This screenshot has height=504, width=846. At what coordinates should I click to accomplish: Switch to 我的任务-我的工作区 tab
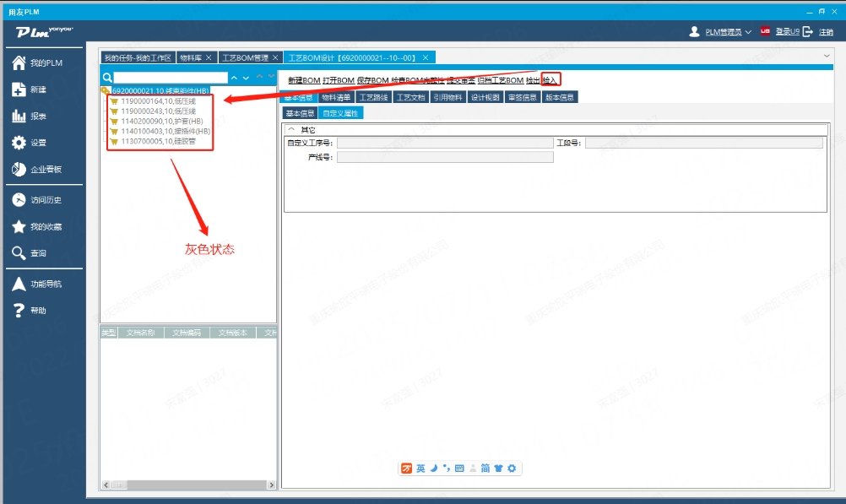[x=138, y=57]
